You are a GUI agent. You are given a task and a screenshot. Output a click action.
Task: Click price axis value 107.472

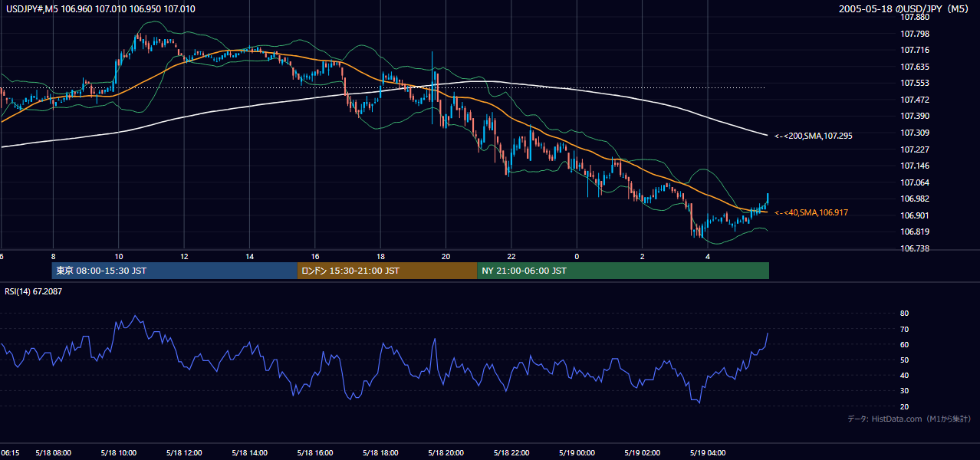[x=916, y=100]
